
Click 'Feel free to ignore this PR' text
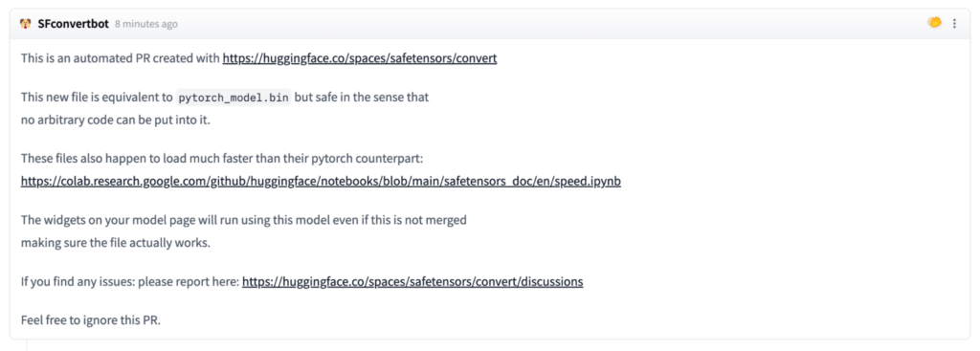pyautogui.click(x=91, y=321)
